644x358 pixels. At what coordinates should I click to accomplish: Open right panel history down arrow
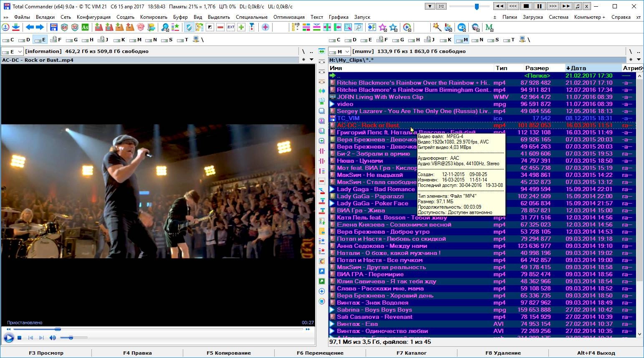639,60
